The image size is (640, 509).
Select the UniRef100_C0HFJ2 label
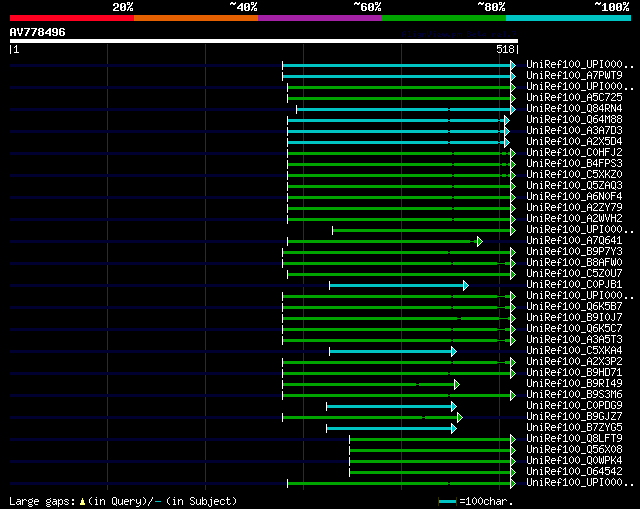click(x=574, y=153)
